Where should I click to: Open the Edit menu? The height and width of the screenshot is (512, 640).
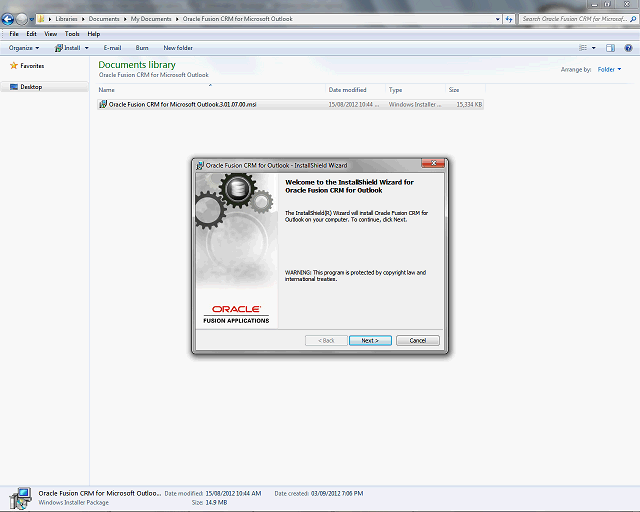[x=31, y=34]
